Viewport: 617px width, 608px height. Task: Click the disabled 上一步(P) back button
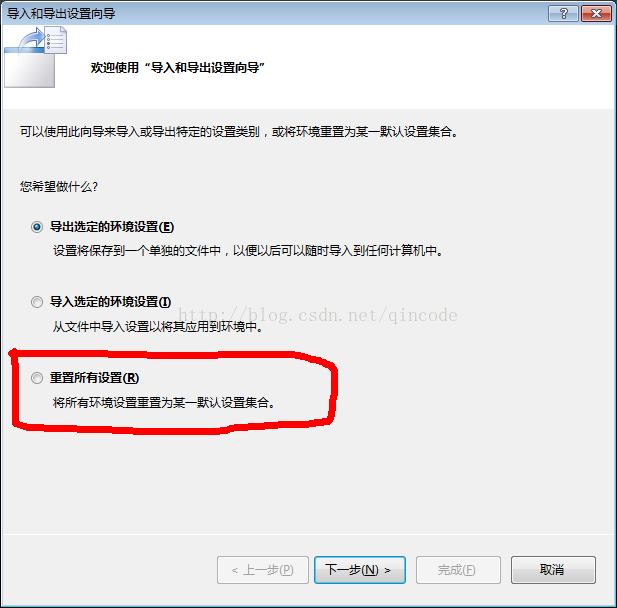[x=262, y=569]
